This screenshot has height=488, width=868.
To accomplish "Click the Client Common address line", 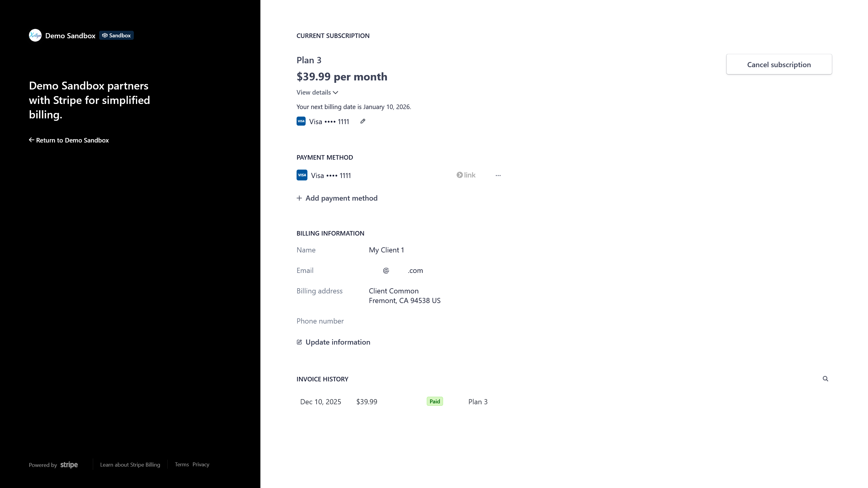I will click(x=394, y=291).
